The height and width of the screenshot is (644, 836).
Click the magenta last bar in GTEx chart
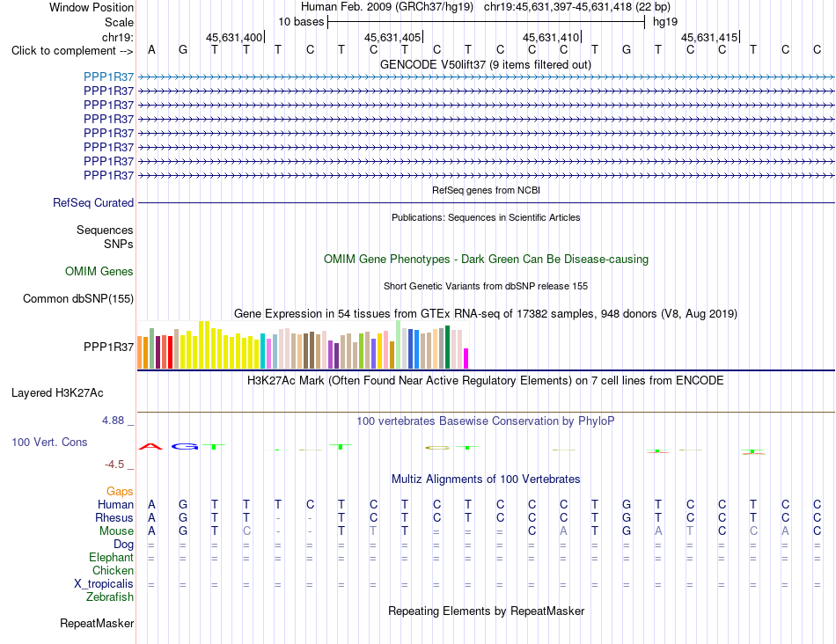click(466, 358)
